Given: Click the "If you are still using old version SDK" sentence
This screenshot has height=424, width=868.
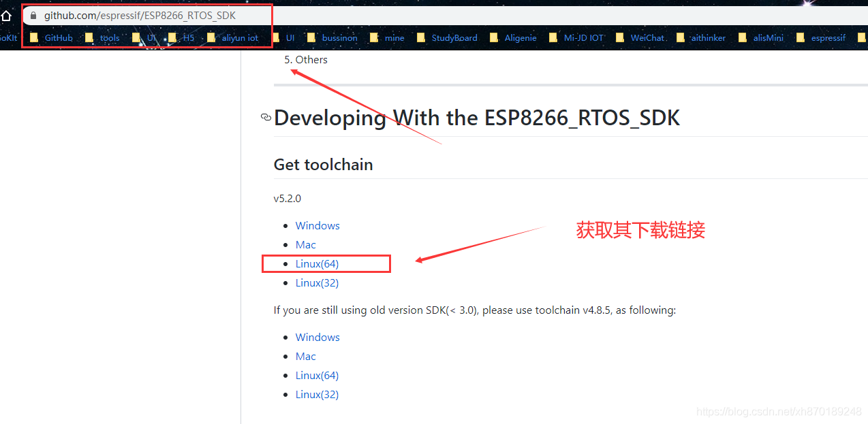Looking at the screenshot, I should 475,310.
